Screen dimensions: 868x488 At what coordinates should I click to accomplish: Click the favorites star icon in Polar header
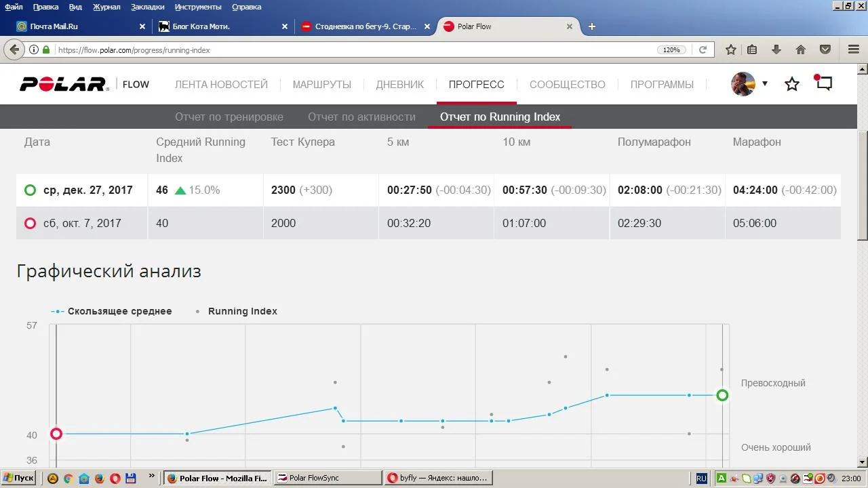tap(791, 84)
